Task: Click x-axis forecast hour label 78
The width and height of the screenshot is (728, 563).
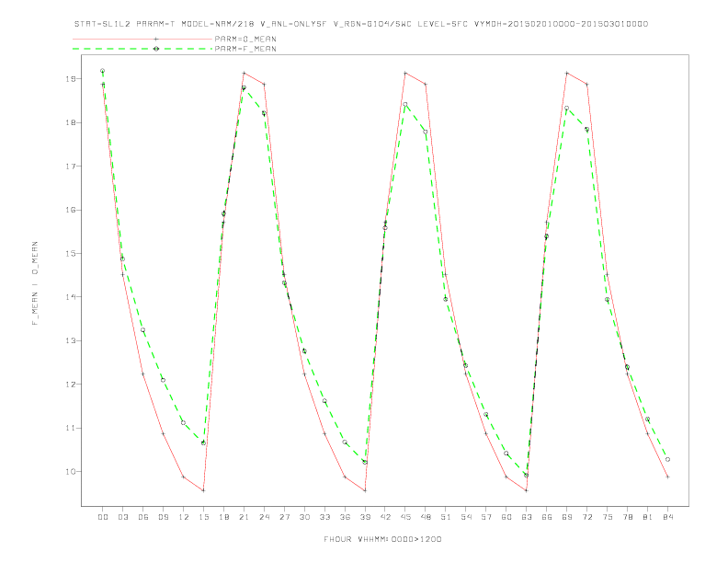Action: [x=628, y=517]
